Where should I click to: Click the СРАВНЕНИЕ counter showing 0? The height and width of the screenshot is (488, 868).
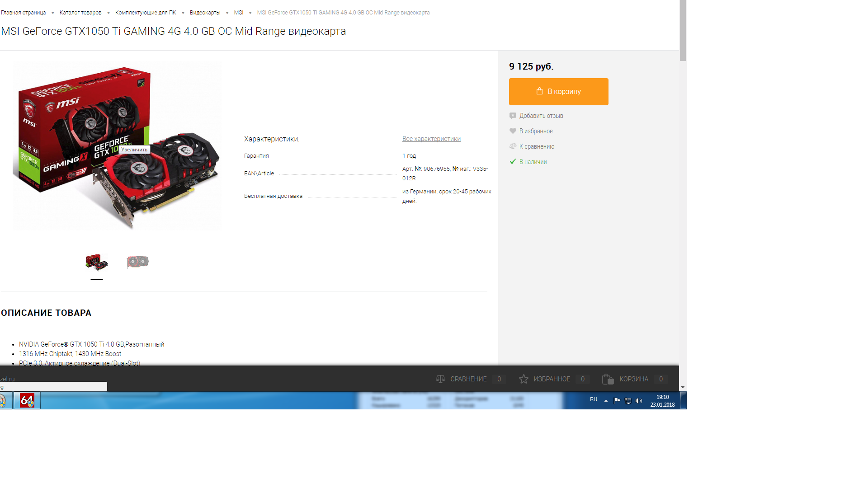[499, 379]
